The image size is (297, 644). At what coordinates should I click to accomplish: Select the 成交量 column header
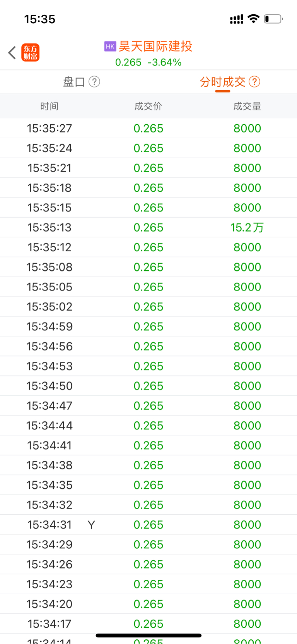pyautogui.click(x=247, y=106)
